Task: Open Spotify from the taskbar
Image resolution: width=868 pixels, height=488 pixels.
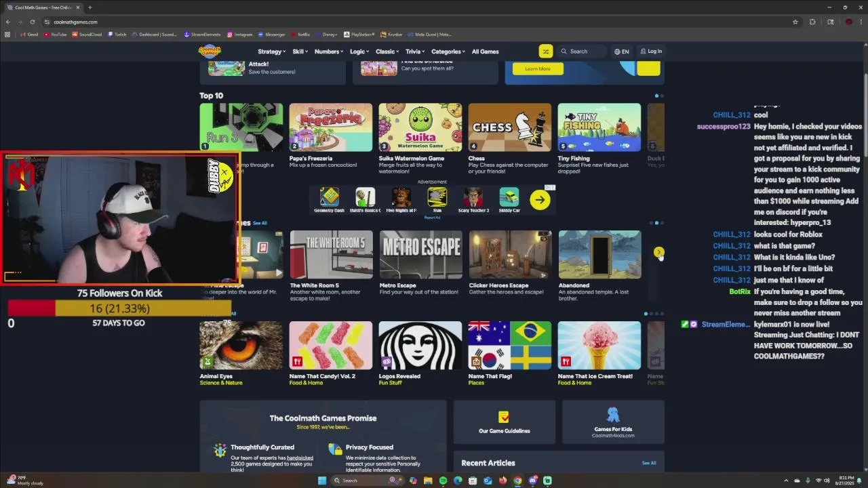Action: coord(443,481)
